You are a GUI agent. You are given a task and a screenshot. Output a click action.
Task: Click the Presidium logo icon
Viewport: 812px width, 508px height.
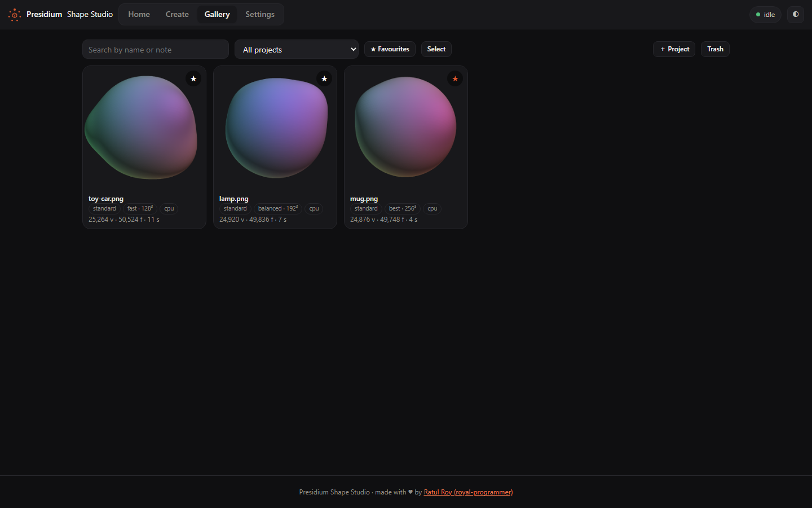tap(15, 15)
